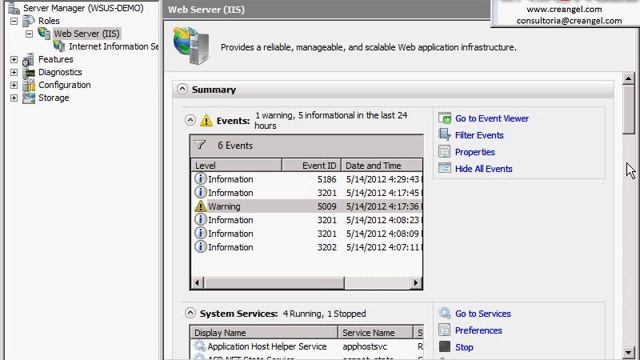This screenshot has width=640, height=360.
Task: Click events list right scroll arrow
Action: tap(416, 282)
